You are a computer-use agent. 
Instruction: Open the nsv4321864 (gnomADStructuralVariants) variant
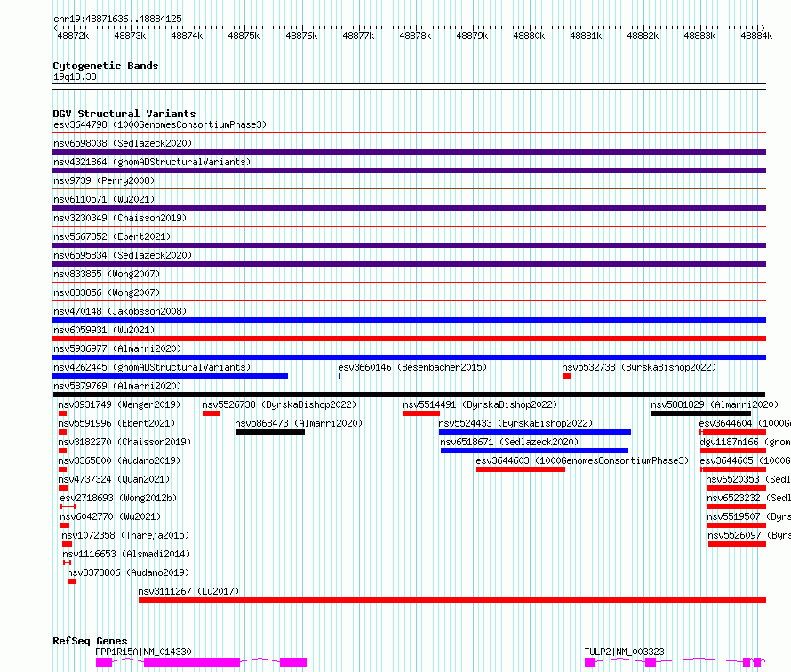pyautogui.click(x=152, y=162)
